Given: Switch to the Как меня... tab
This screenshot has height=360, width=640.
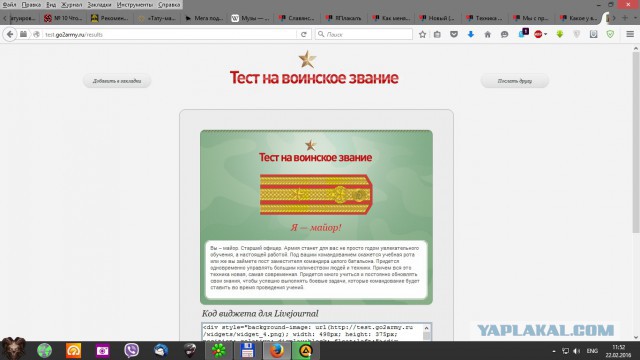Looking at the screenshot, I should coord(391,18).
